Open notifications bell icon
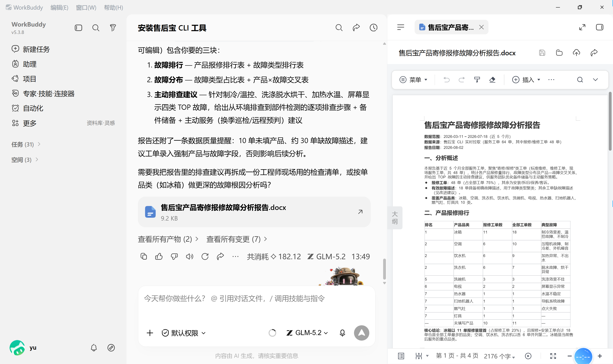The image size is (613, 364). 94,348
